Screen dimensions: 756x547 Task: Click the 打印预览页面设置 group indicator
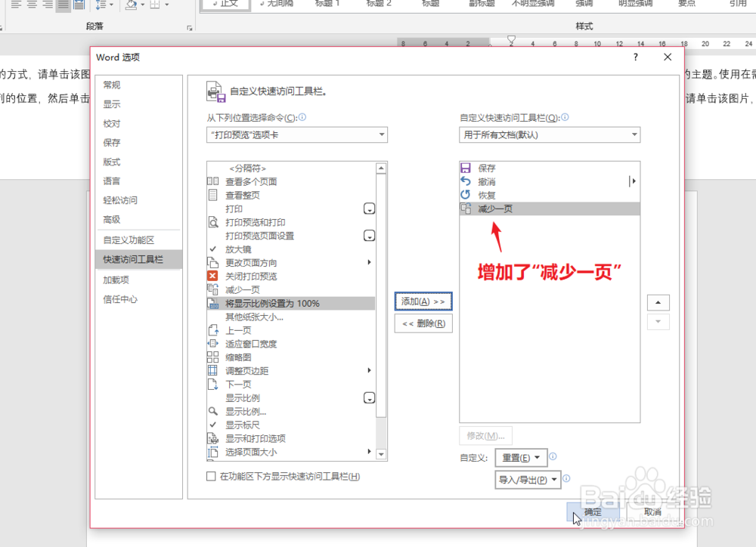click(x=370, y=236)
